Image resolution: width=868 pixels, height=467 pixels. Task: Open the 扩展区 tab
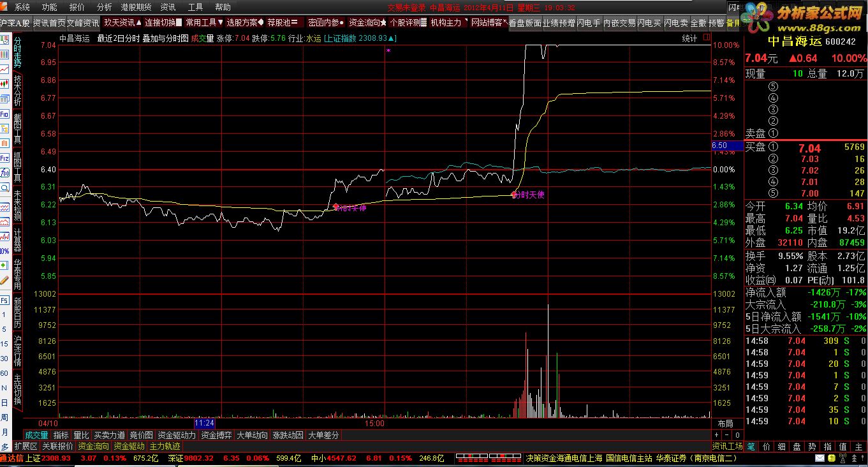(x=26, y=447)
